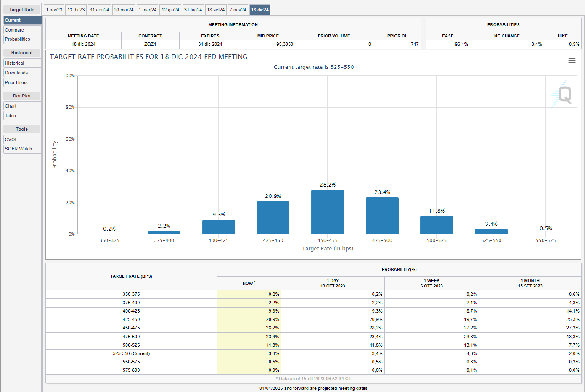Open the 20 mar24 meeting tab

click(124, 10)
